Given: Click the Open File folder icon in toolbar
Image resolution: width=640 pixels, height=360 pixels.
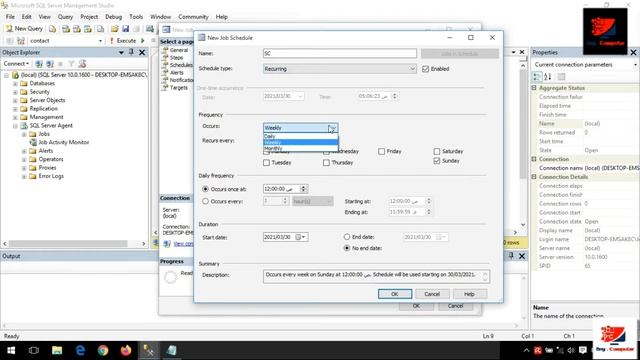Looking at the screenshot, I should 114,29.
